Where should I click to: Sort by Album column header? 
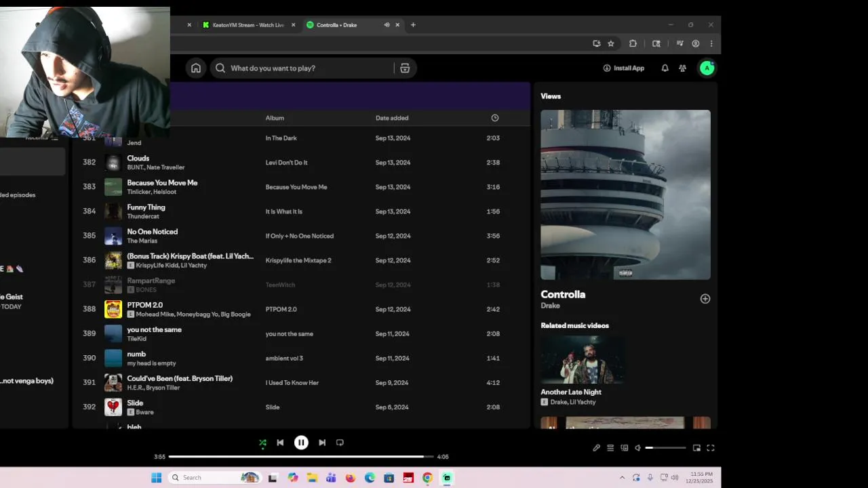point(275,118)
